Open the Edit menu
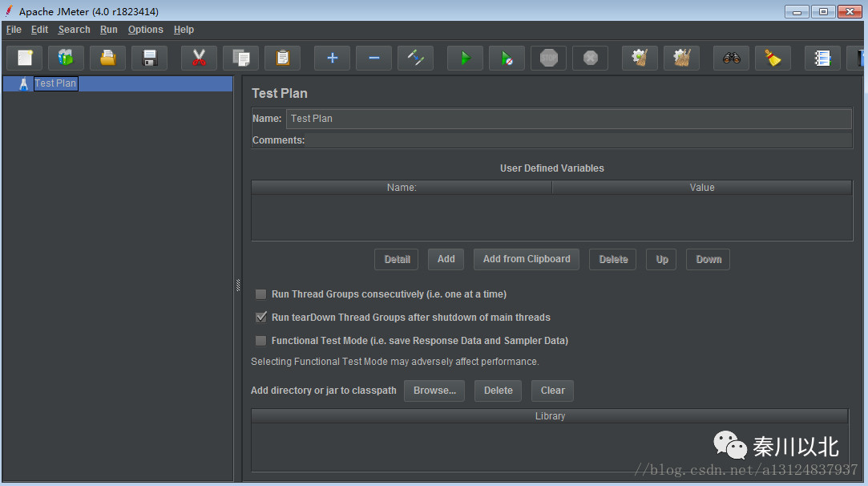Image resolution: width=868 pixels, height=486 pixels. point(39,30)
